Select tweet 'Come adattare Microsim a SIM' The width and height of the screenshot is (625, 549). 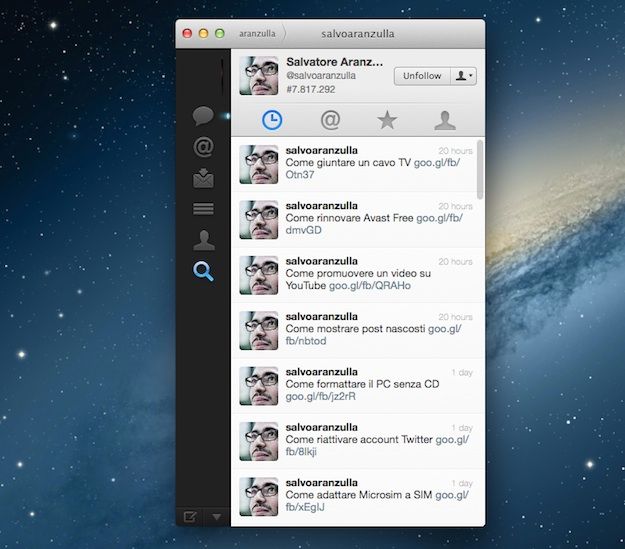coord(358,497)
